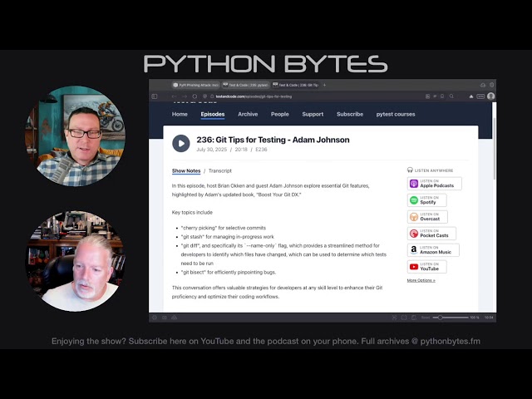Open the Support nav item
Image resolution: width=532 pixels, height=399 pixels.
coord(313,115)
